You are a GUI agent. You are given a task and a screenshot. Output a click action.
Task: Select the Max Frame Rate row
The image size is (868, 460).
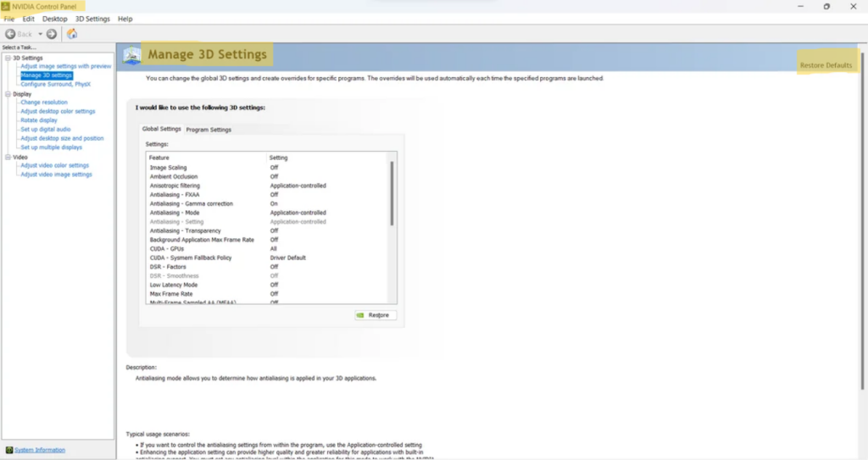[268, 294]
